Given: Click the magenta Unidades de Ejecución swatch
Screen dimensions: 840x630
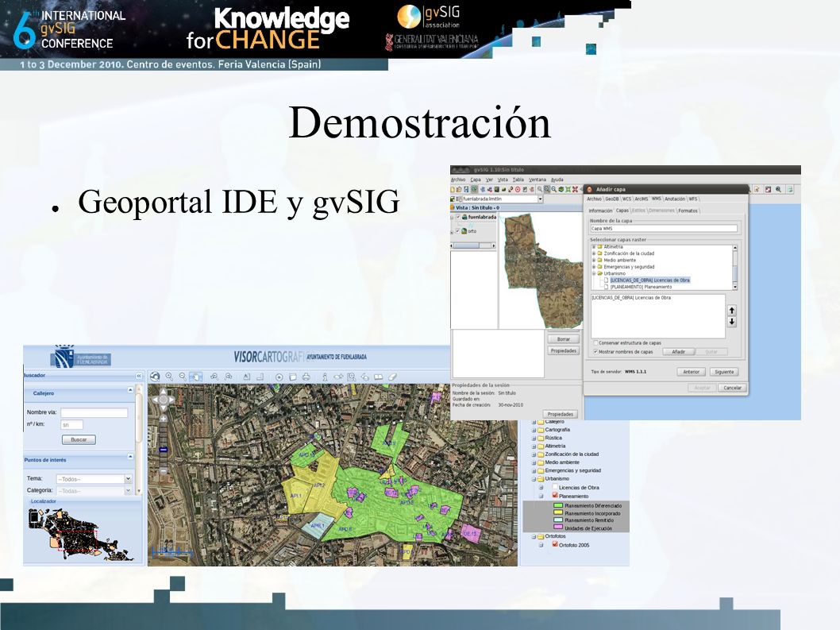Looking at the screenshot, I should point(558,527).
